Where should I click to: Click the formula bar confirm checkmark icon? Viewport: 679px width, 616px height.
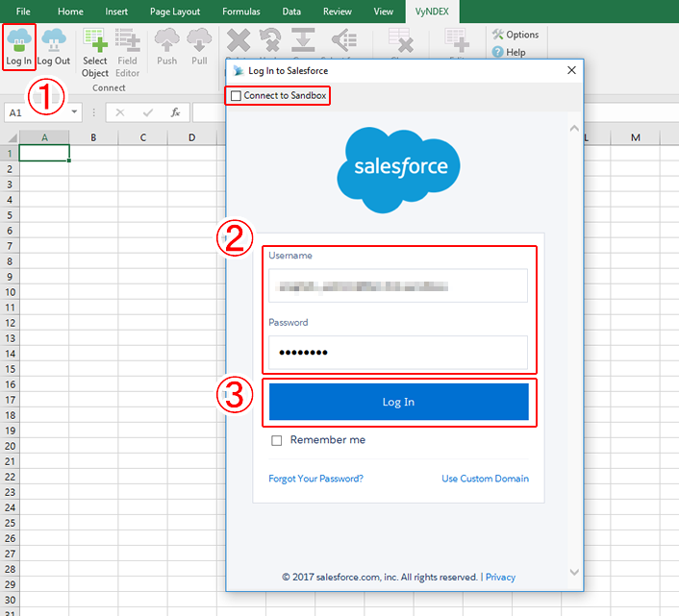pos(148,112)
